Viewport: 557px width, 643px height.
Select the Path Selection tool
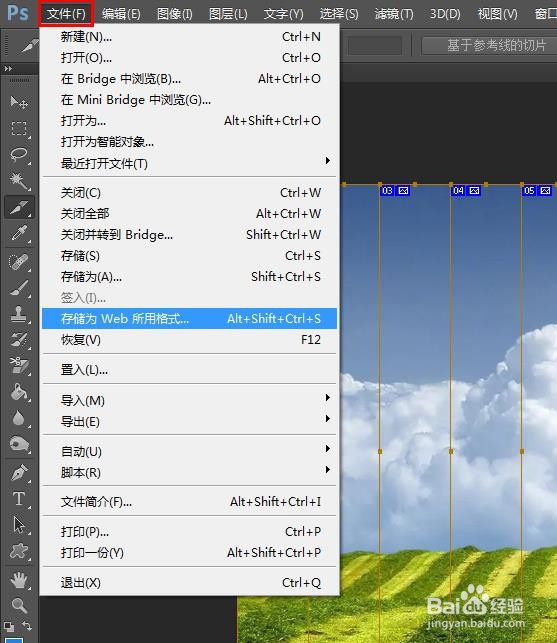(x=19, y=525)
